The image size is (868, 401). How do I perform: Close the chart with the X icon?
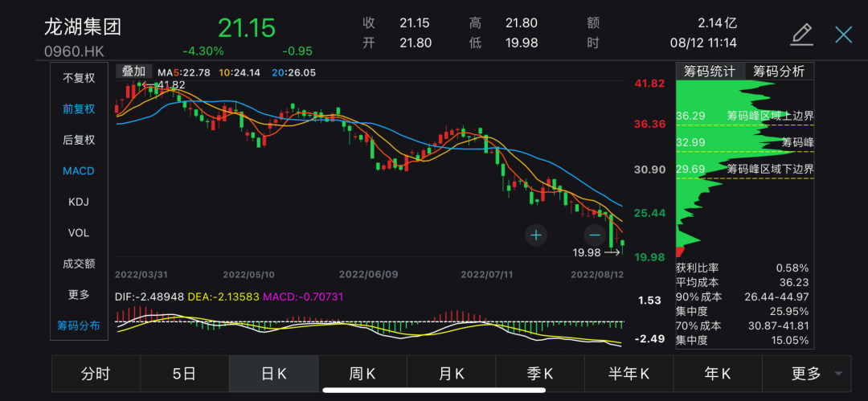[843, 35]
